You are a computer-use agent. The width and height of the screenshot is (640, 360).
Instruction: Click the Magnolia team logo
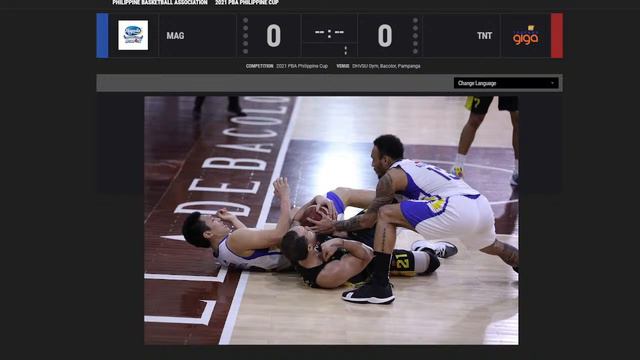pos(133,35)
